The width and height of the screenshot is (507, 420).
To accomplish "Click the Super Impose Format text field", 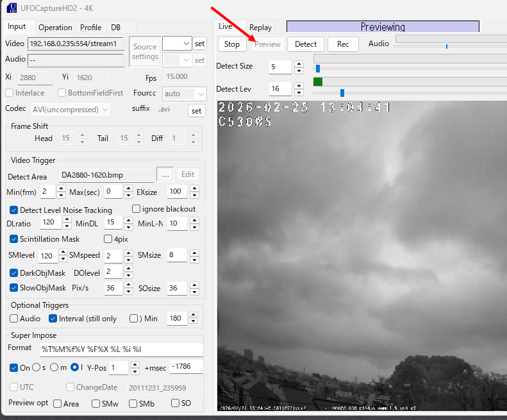I will (x=121, y=349).
